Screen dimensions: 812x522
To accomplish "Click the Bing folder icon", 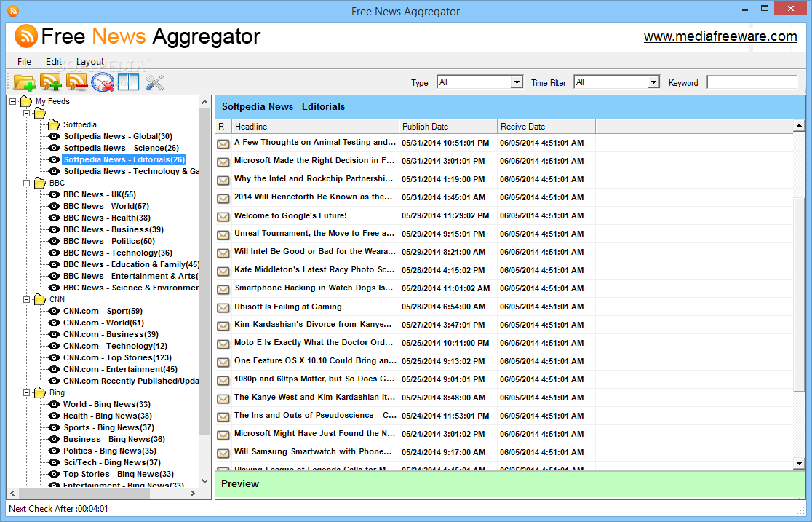I will tap(40, 393).
